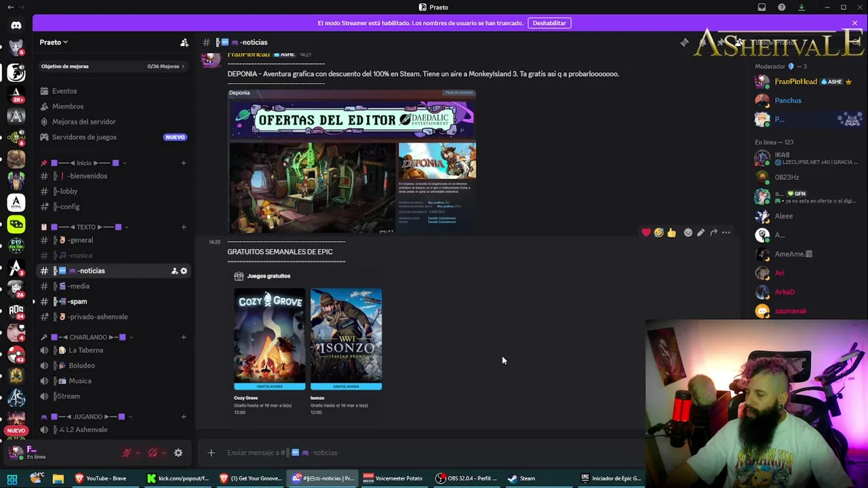
Task: Edit the message with pencil icon
Action: pyautogui.click(x=701, y=232)
